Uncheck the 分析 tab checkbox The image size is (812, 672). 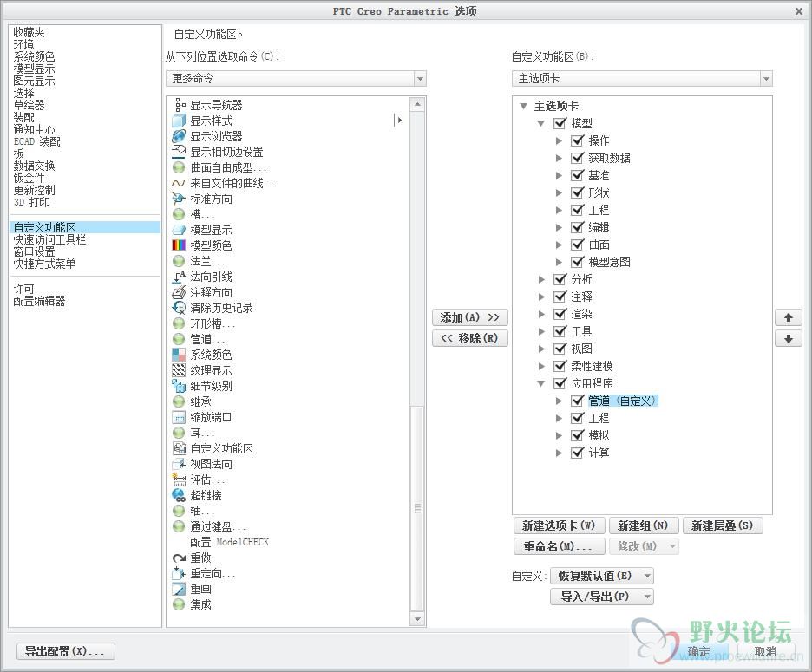click(560, 279)
